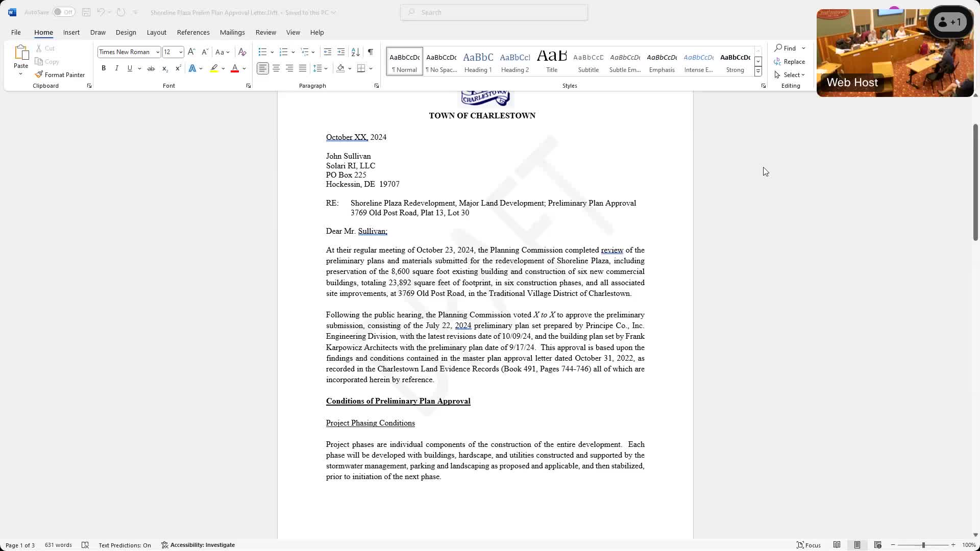Open the font name dropdown
Screen dimensions: 980x551
[158, 52]
